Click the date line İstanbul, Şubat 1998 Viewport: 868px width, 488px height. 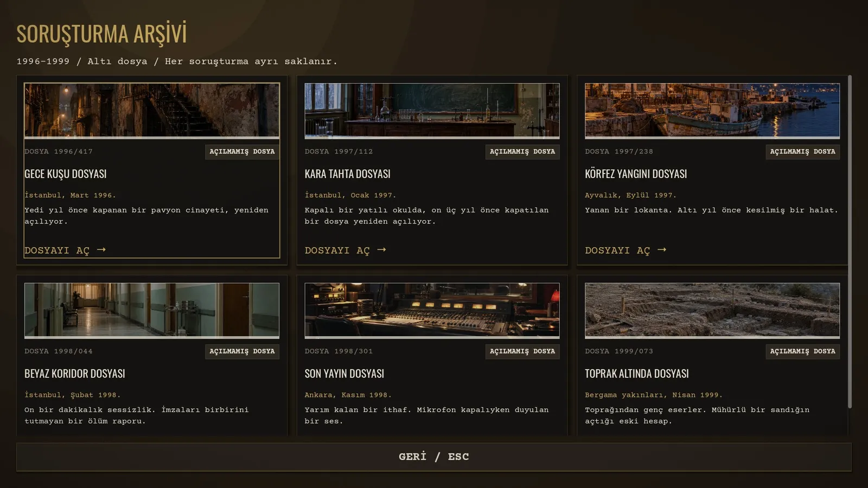(73, 395)
